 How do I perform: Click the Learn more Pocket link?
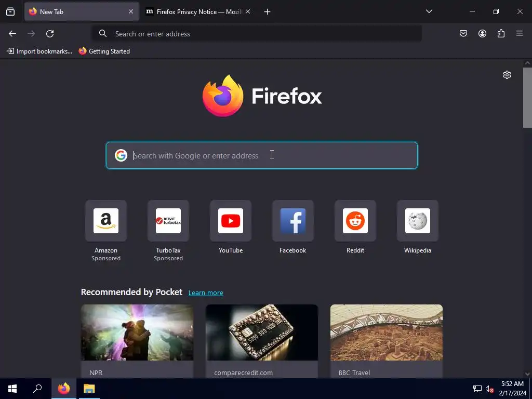tap(206, 293)
